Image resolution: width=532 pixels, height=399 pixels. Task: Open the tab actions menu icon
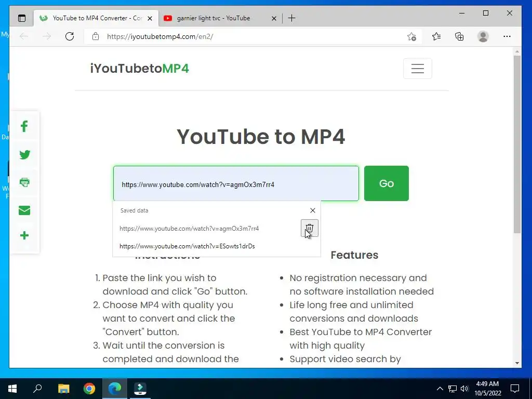pos(22,18)
